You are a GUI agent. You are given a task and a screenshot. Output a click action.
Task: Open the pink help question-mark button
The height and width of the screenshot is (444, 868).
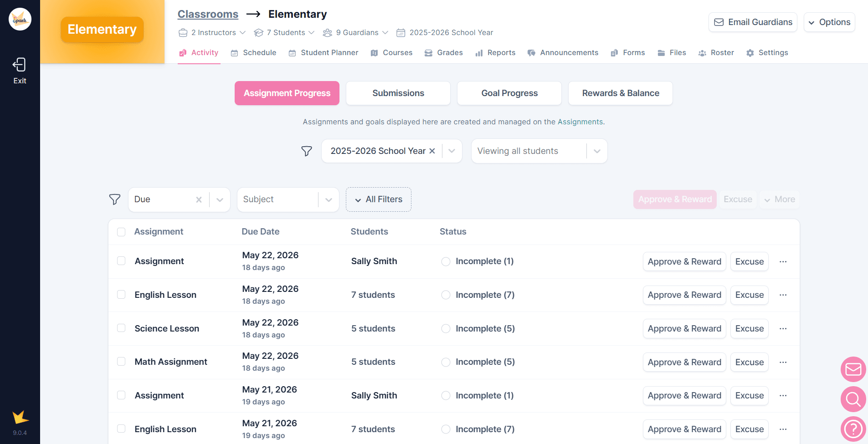(x=853, y=429)
